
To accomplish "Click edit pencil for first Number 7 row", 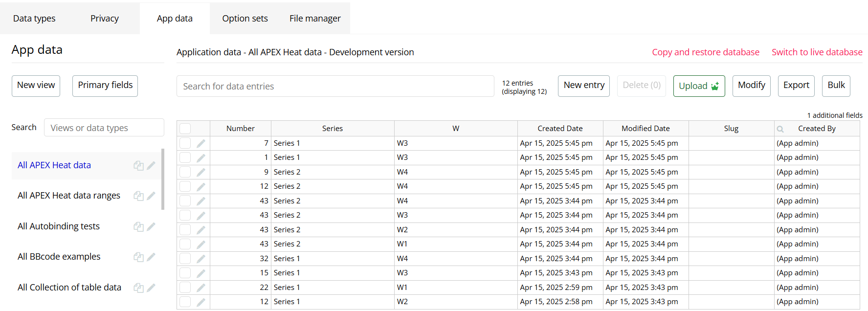I will 200,143.
